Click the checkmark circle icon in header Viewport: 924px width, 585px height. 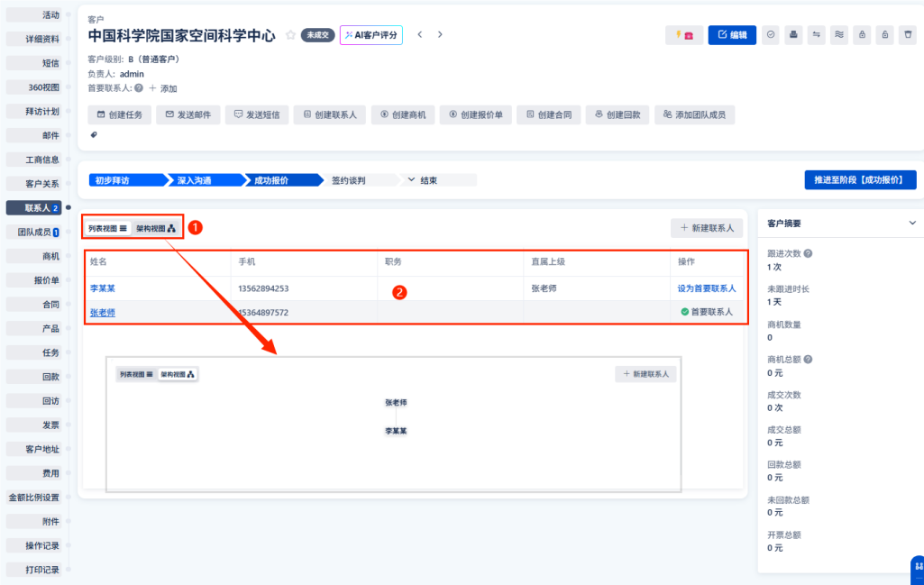(771, 35)
